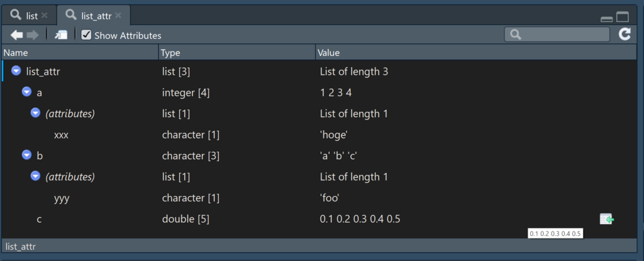Minimize the viewer pane
The height and width of the screenshot is (261, 644).
[607, 19]
